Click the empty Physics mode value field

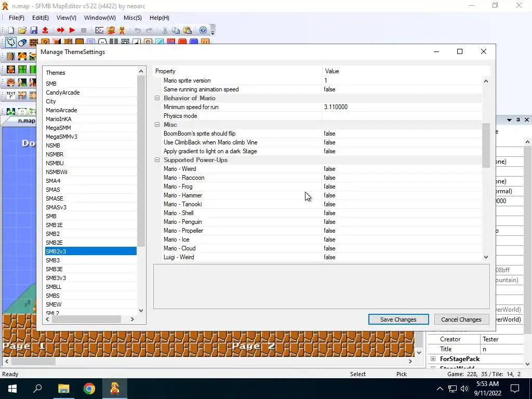402,116
